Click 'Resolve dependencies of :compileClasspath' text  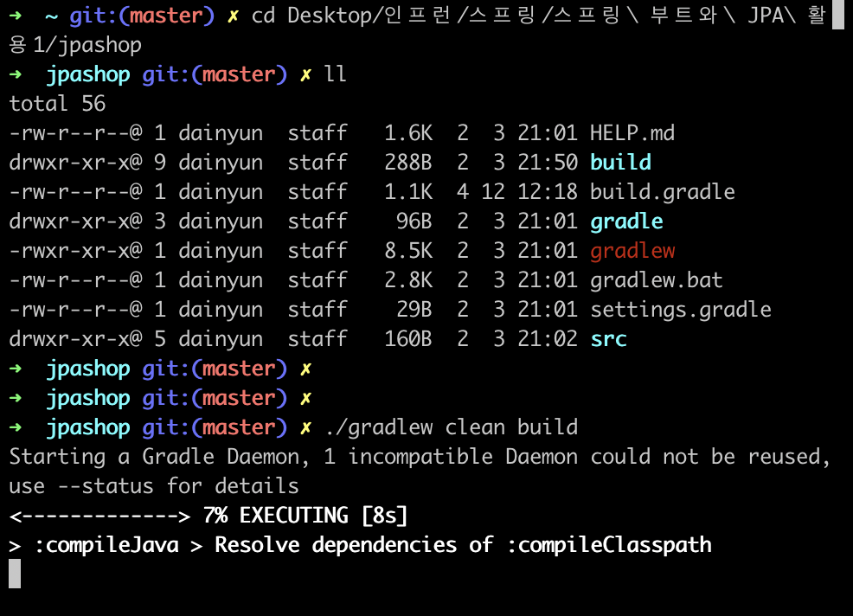[463, 545]
